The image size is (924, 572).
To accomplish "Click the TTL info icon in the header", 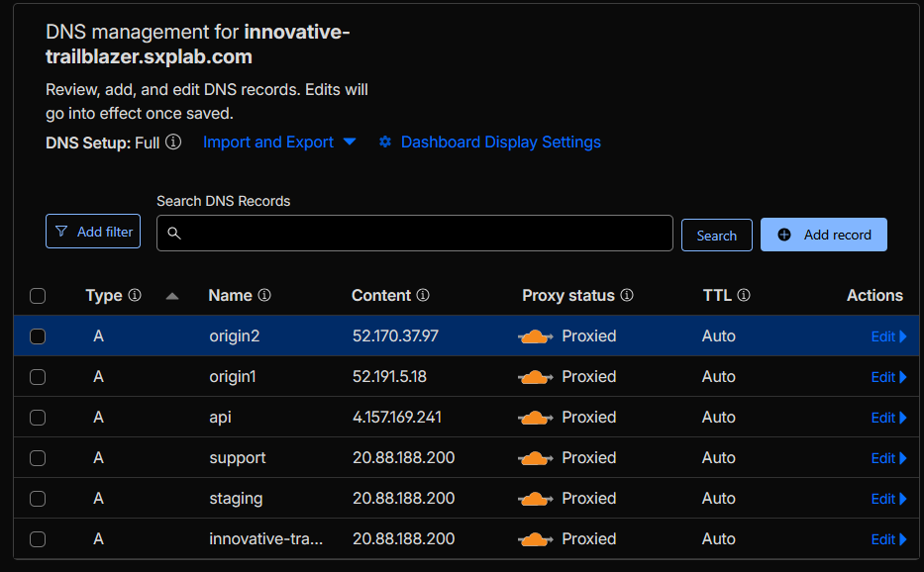I will point(743,295).
